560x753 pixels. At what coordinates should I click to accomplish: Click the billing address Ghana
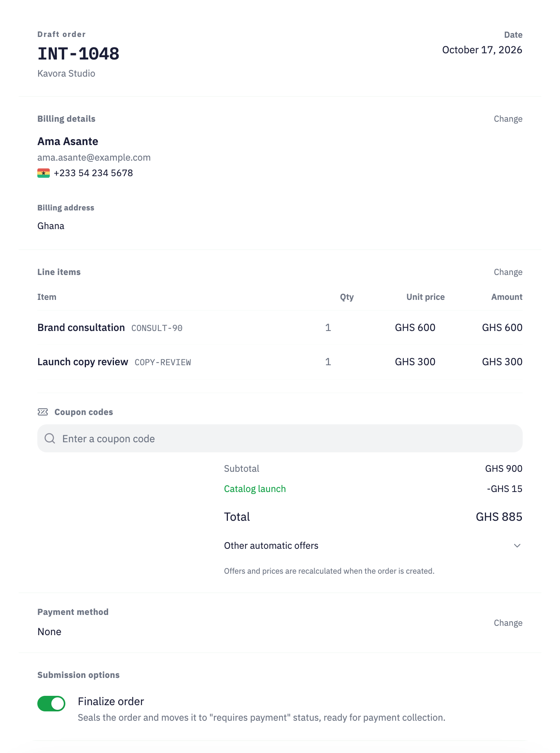click(x=51, y=226)
